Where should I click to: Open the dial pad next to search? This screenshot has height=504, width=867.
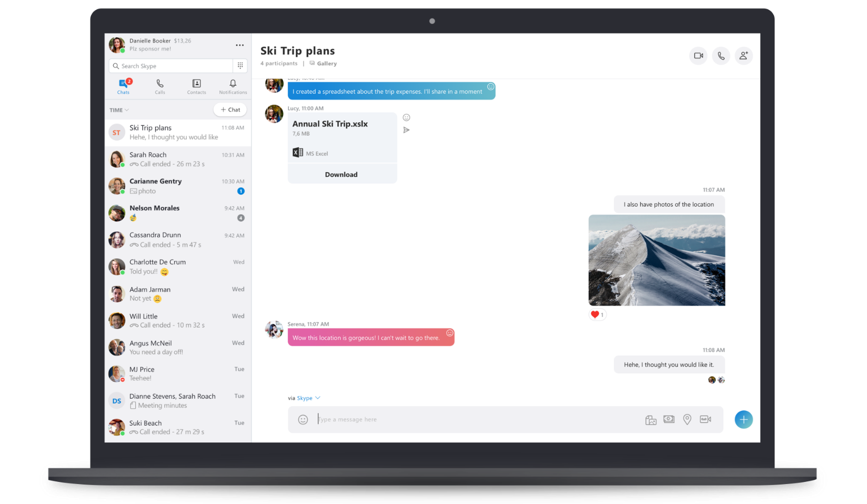(240, 65)
